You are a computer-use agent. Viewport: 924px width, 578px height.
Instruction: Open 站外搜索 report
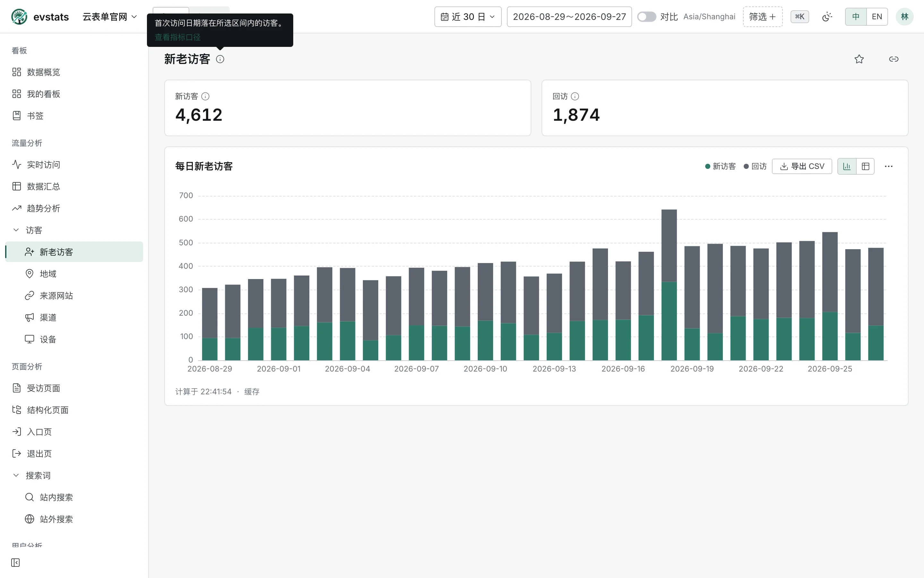tap(74, 519)
